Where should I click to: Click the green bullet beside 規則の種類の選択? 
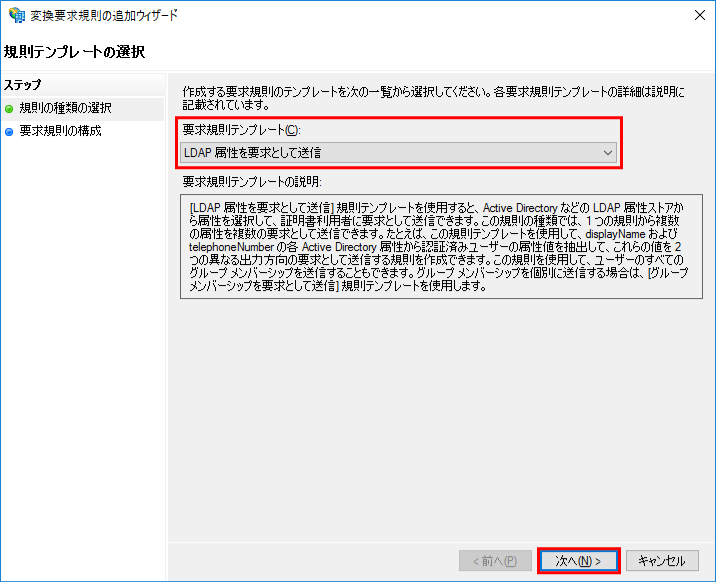pyautogui.click(x=9, y=108)
